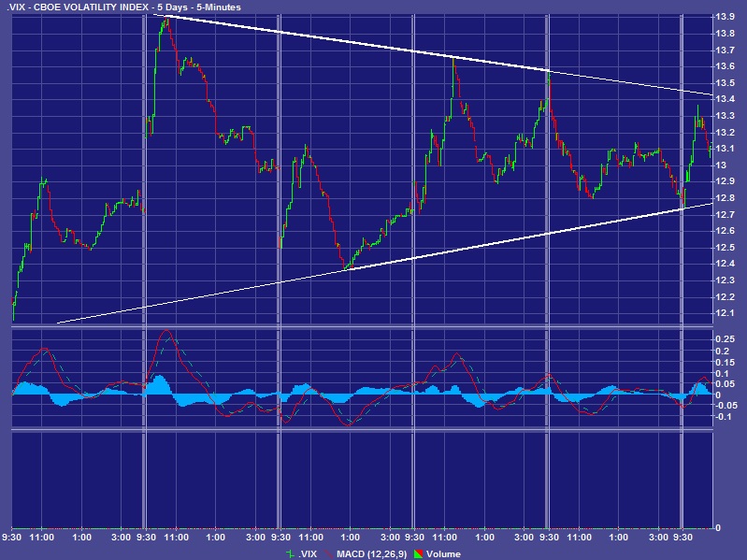Click the 0.2 MACD axis label
Screen dimensions: 747x560
coord(723,351)
